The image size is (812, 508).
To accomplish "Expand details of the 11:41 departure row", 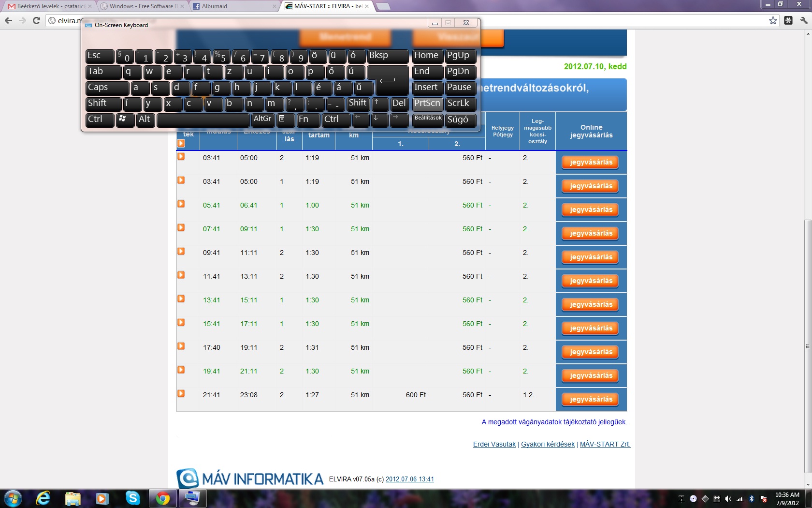I will point(181,275).
